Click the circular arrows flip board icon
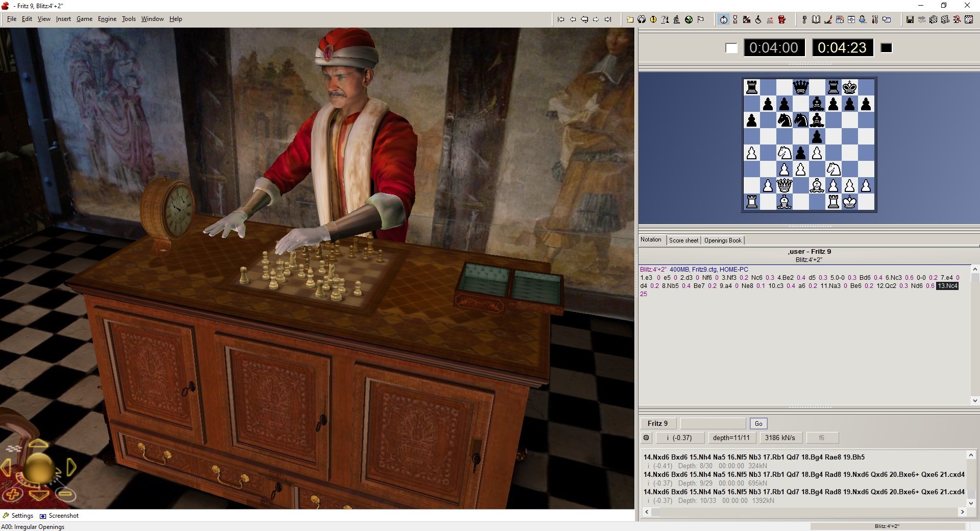 click(642, 19)
